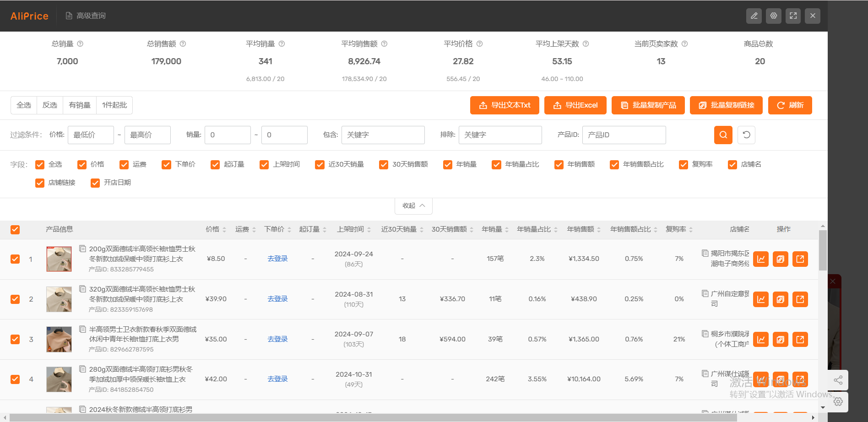Click 批量复制产品 button
The height and width of the screenshot is (422, 868).
[x=648, y=105]
